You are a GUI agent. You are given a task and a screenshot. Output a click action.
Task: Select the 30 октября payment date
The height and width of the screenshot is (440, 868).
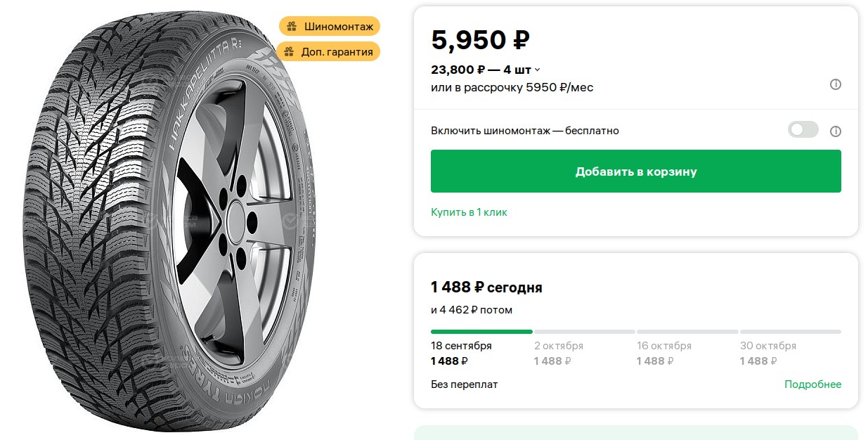[x=767, y=346]
